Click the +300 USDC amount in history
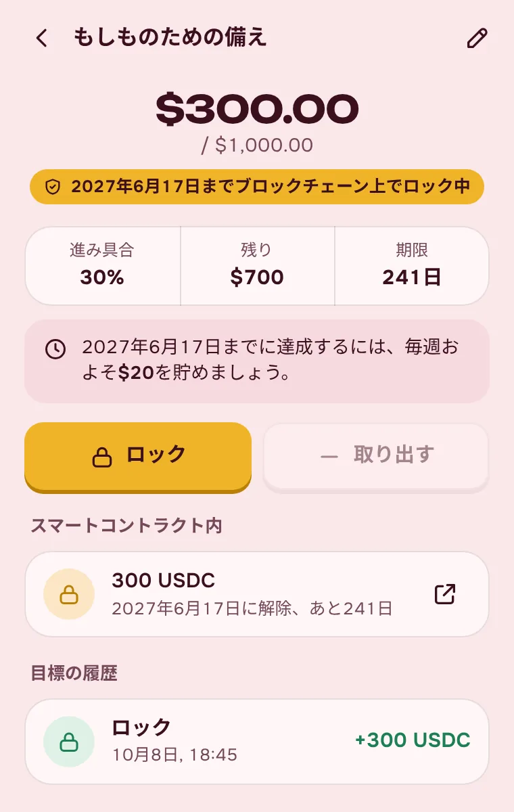Screen dimensions: 514x812 click(x=413, y=740)
